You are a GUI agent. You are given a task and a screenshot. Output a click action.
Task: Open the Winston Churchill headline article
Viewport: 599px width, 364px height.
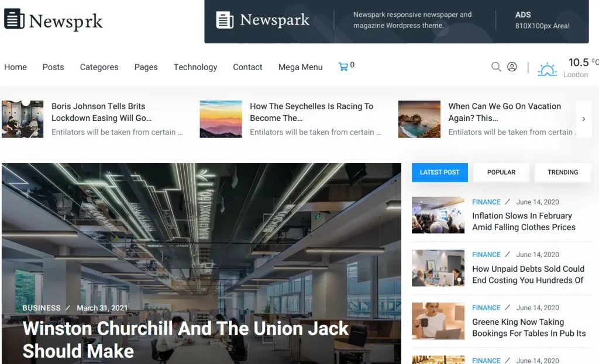point(185,329)
